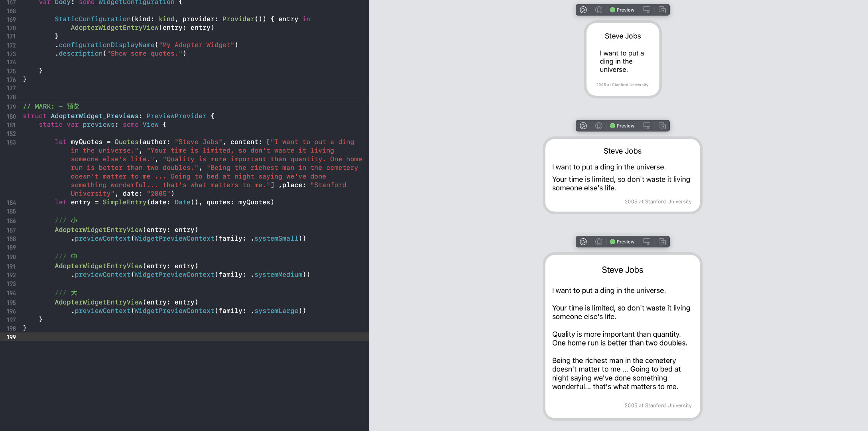Open preview display settings for small widget

point(647,10)
